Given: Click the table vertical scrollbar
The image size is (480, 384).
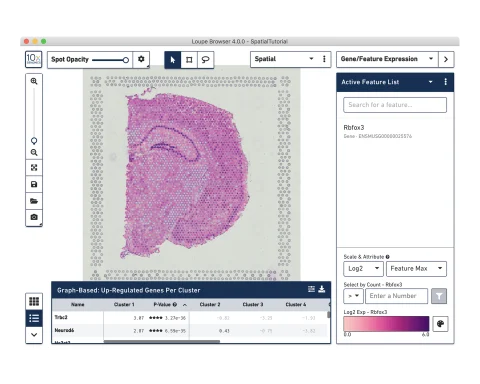Looking at the screenshot, I should tap(329, 315).
